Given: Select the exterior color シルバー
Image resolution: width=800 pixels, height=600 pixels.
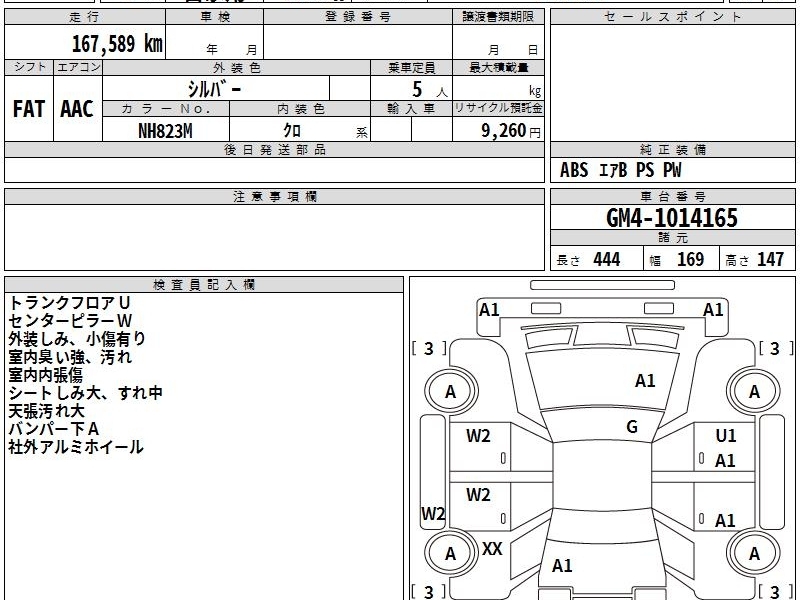Looking at the screenshot, I should point(214,89).
